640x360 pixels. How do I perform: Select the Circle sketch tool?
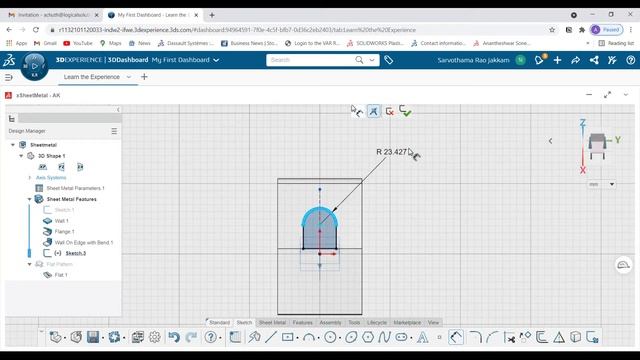[x=330, y=337]
